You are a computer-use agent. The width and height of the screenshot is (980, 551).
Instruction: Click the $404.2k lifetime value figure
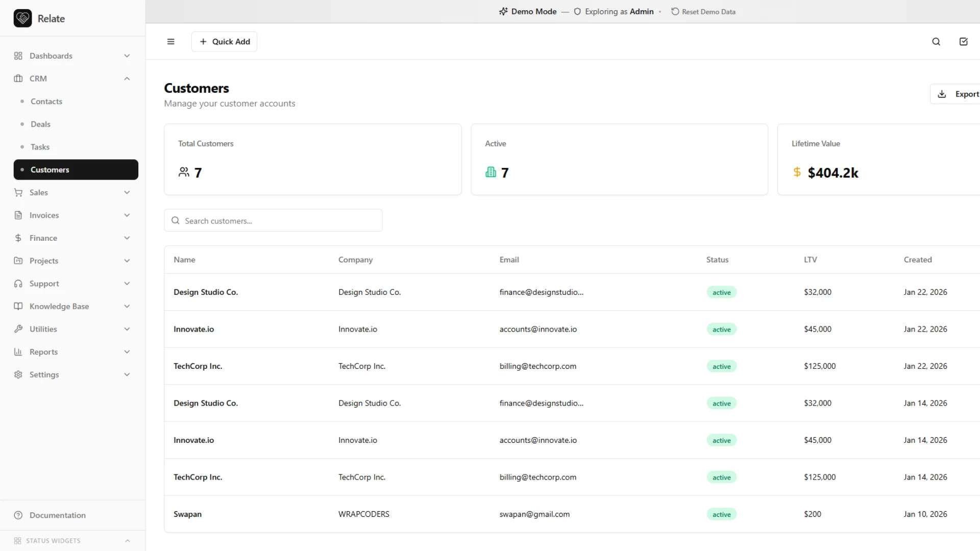833,173
